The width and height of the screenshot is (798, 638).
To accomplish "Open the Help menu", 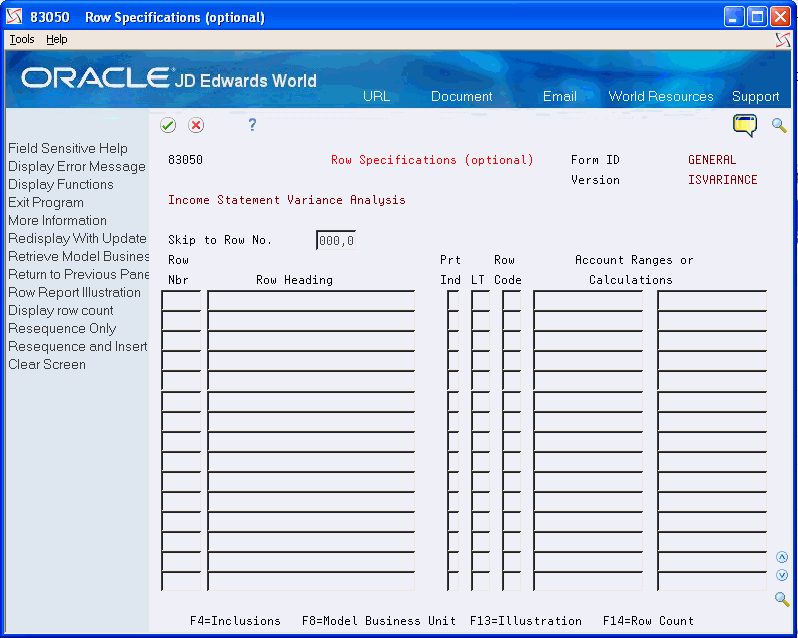I will click(56, 39).
